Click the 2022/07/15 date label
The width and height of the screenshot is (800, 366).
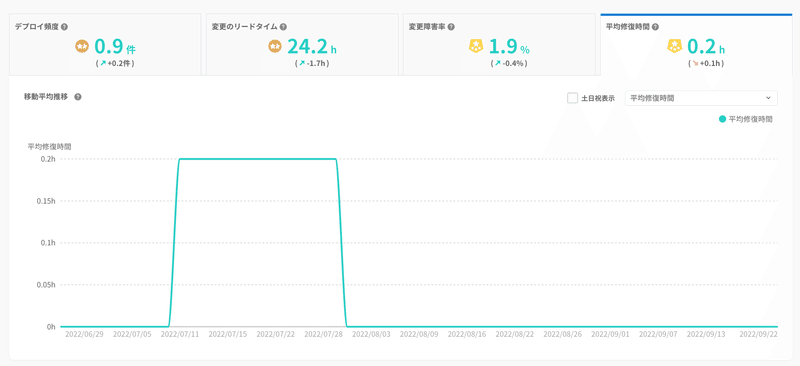[x=228, y=334]
